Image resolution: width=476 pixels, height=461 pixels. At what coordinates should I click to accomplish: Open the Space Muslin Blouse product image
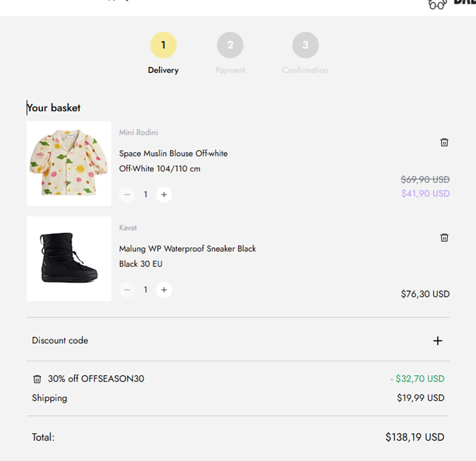tap(69, 164)
